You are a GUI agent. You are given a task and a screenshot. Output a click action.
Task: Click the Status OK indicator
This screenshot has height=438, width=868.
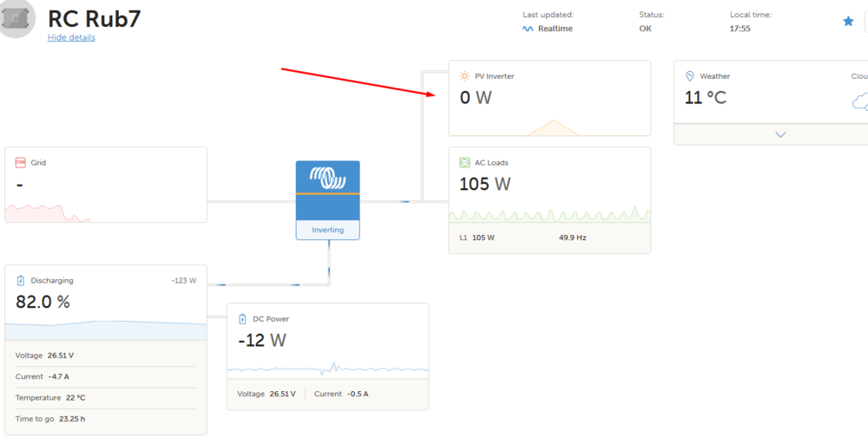[x=645, y=29]
